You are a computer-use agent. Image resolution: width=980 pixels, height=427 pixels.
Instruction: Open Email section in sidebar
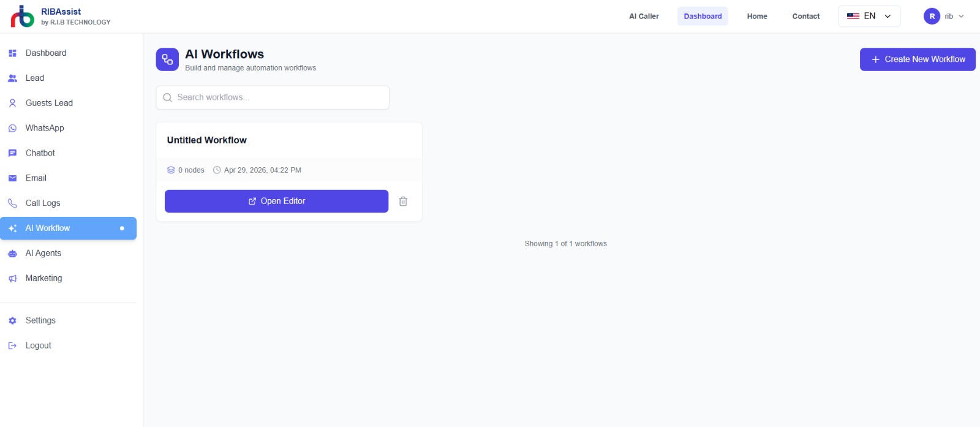(x=68, y=178)
